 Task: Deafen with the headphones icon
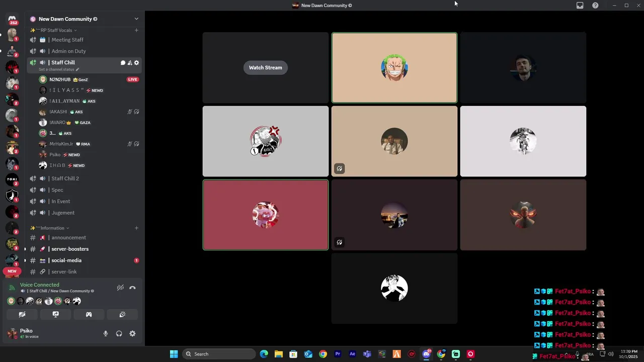click(119, 333)
